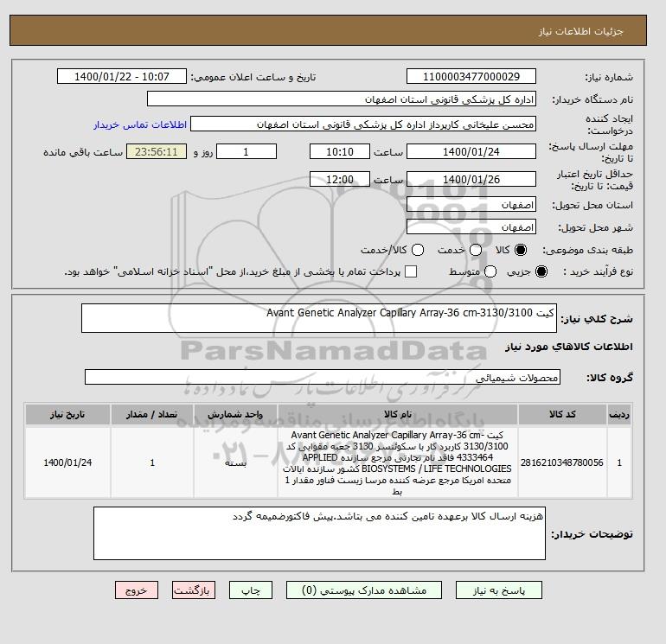Click the response deadline time 10:10 field
The height and width of the screenshot is (644, 666).
(x=340, y=151)
